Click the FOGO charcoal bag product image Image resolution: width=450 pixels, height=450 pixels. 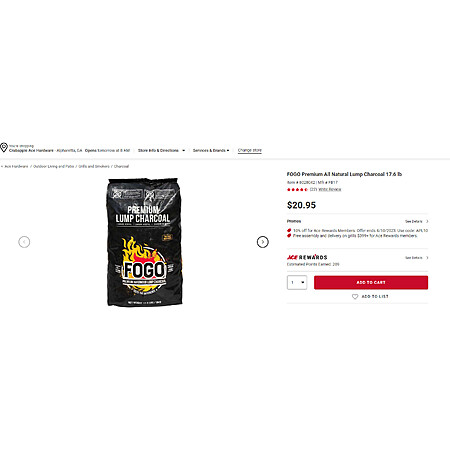coord(145,242)
